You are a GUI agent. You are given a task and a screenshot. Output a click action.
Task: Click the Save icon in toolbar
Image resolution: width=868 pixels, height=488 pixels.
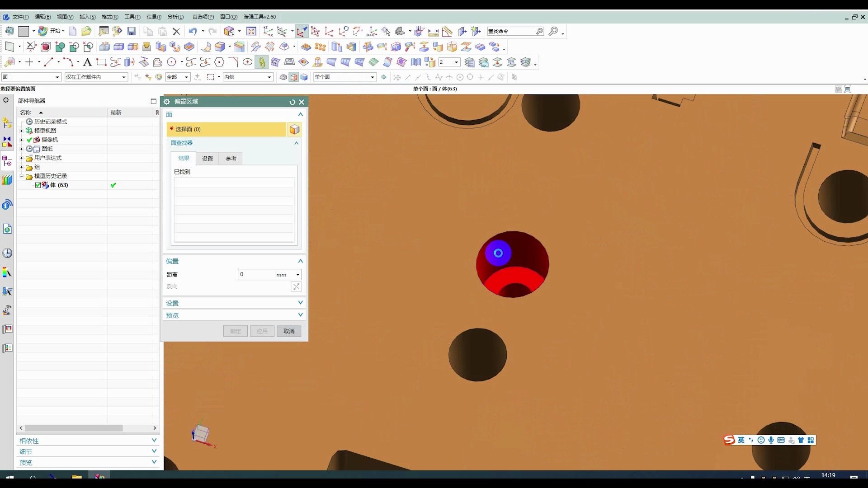[132, 31]
